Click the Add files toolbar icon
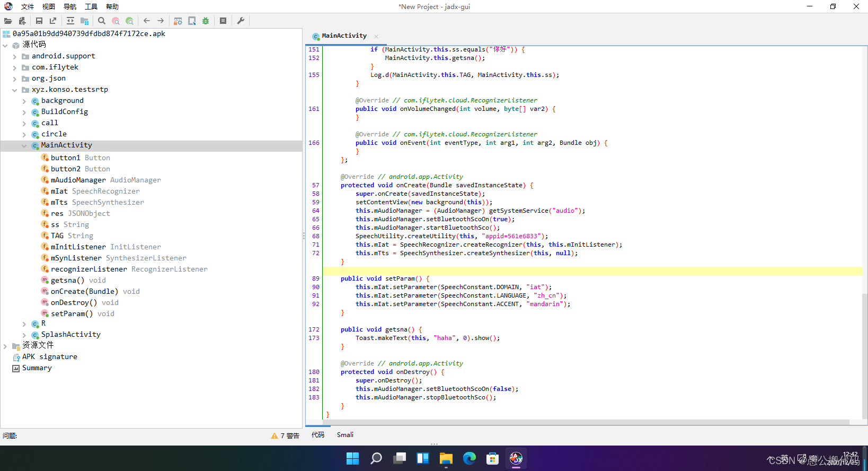This screenshot has height=471, width=868. pyautogui.click(x=22, y=21)
